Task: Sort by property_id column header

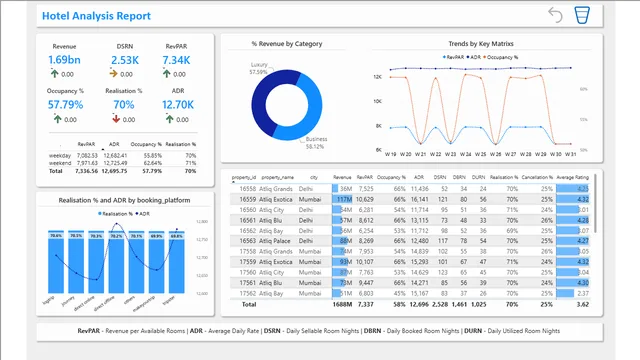Action: 244,177
